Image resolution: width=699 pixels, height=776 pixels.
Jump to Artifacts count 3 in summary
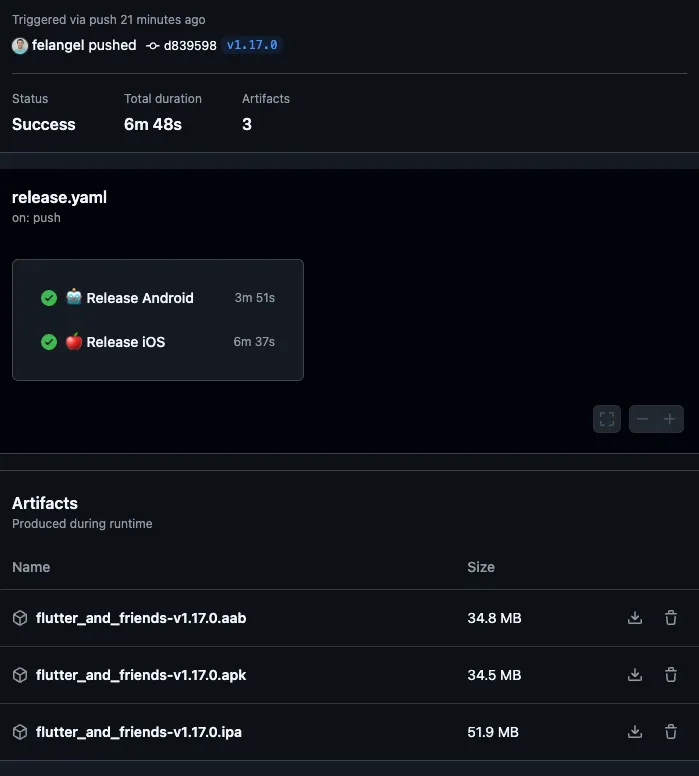point(247,124)
